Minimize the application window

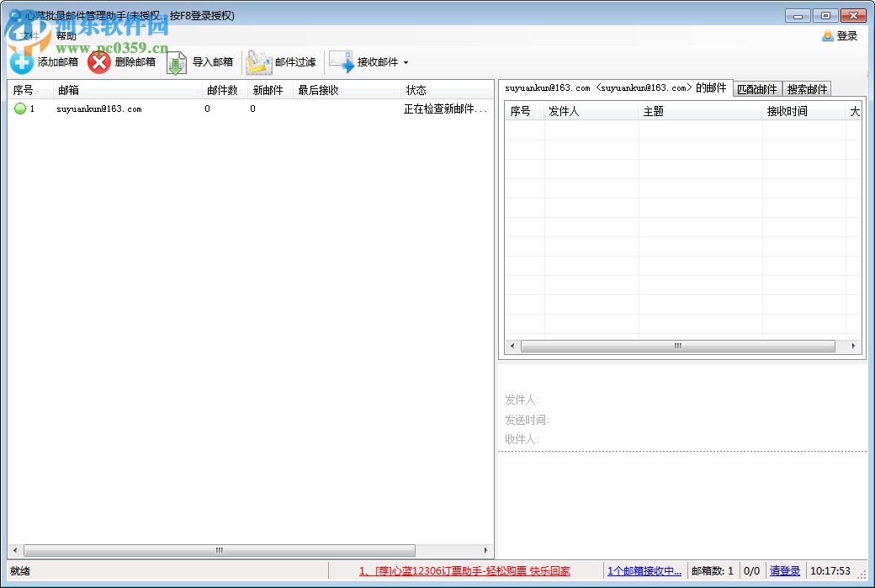(x=798, y=16)
